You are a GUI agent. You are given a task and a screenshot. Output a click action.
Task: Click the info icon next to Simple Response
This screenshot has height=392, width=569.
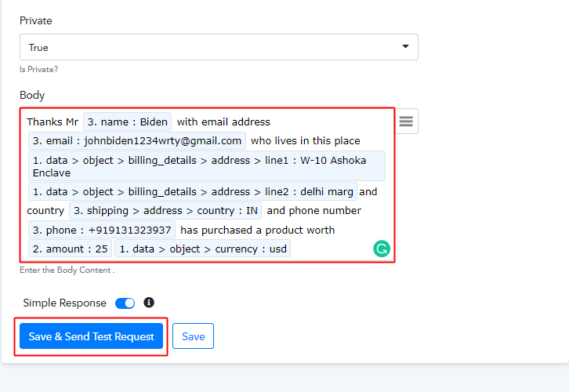149,303
